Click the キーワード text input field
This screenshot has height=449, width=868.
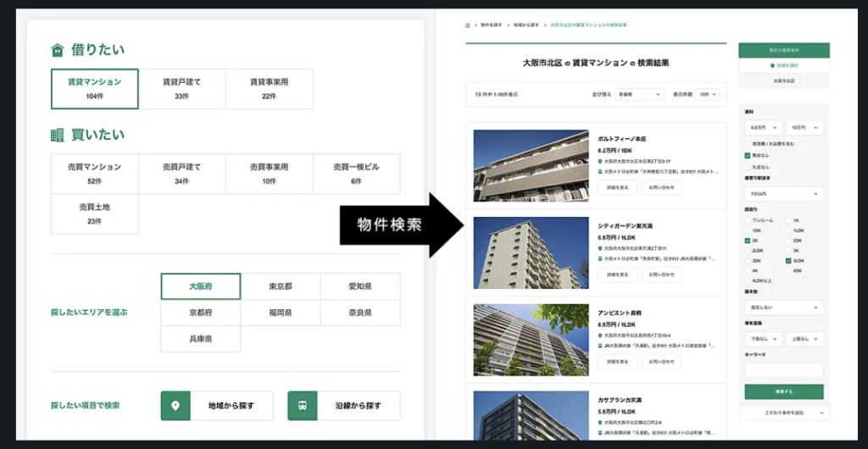783,370
